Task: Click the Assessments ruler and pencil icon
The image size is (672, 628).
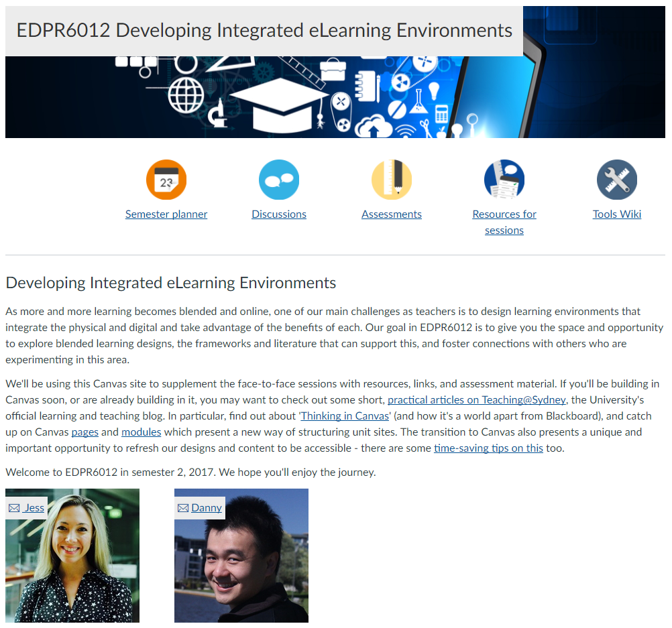Action: click(392, 179)
